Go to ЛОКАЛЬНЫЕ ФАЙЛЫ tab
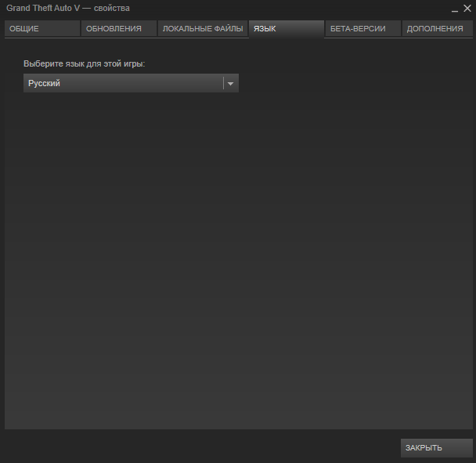The height and width of the screenshot is (463, 476). (203, 28)
